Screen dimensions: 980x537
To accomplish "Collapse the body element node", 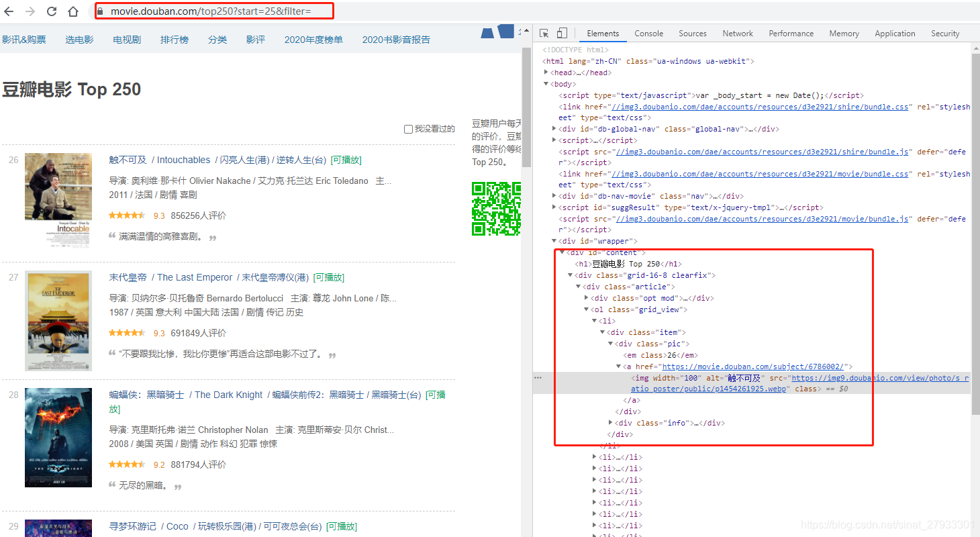I will point(546,84).
